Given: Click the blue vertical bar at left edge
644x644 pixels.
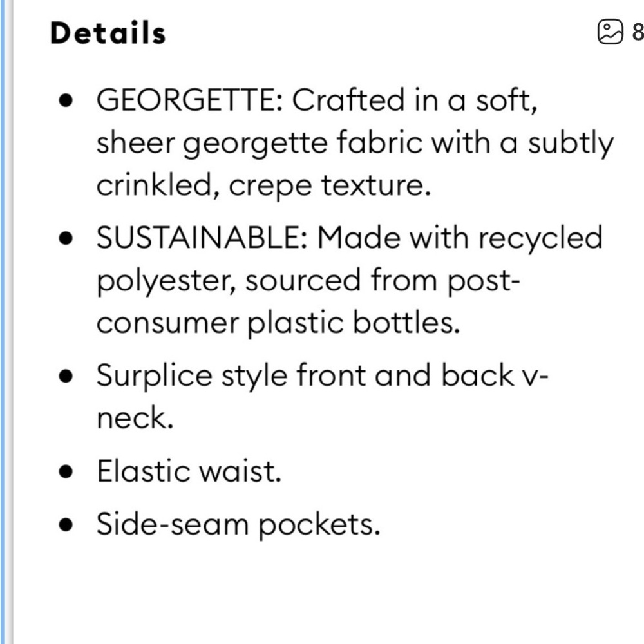Looking at the screenshot, I should (x=3, y=322).
